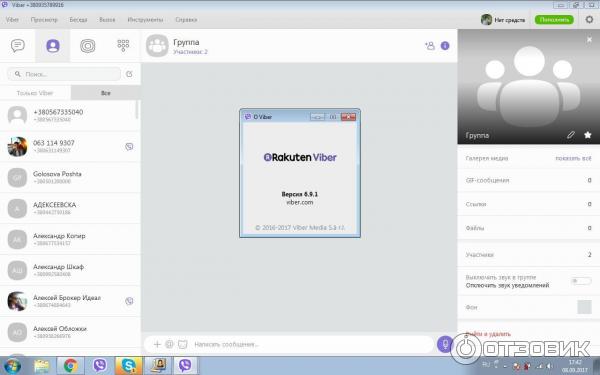The height and width of the screenshot is (375, 600).
Task: Open the Файлы row in info panel
Action: click(528, 228)
